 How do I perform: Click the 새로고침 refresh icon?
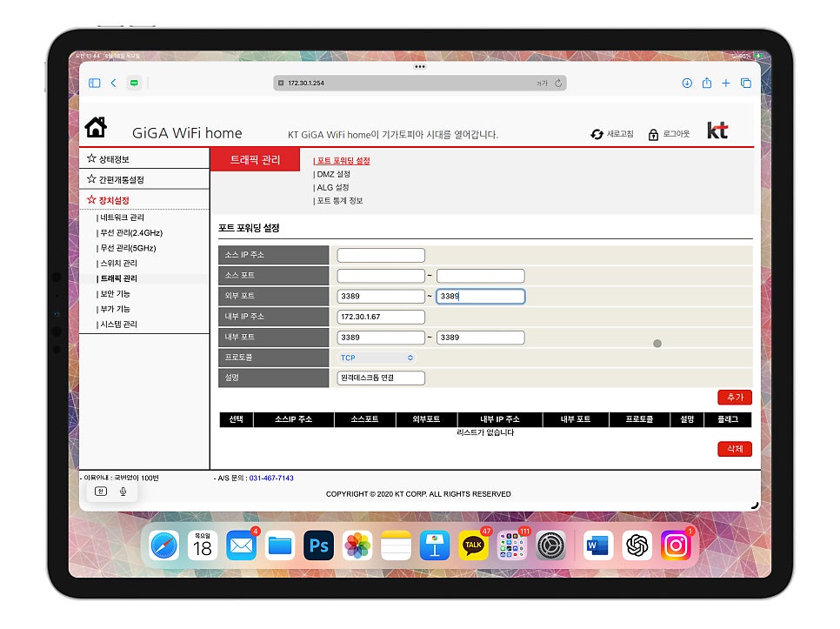point(597,134)
